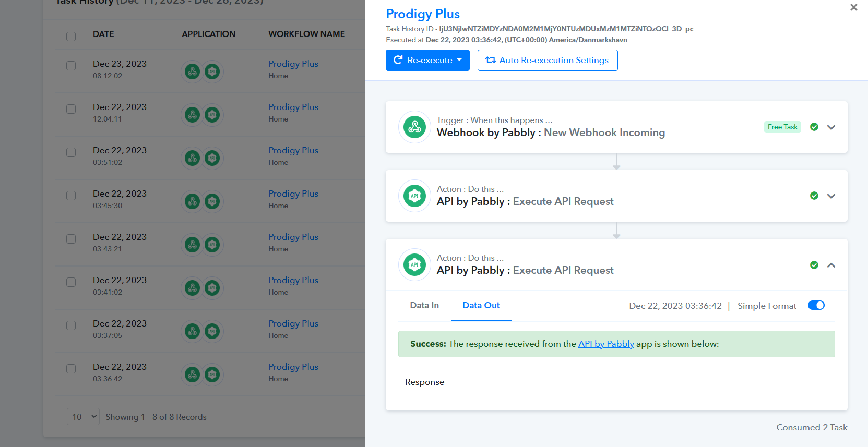Click success checkmark on expanded API action

[814, 265]
